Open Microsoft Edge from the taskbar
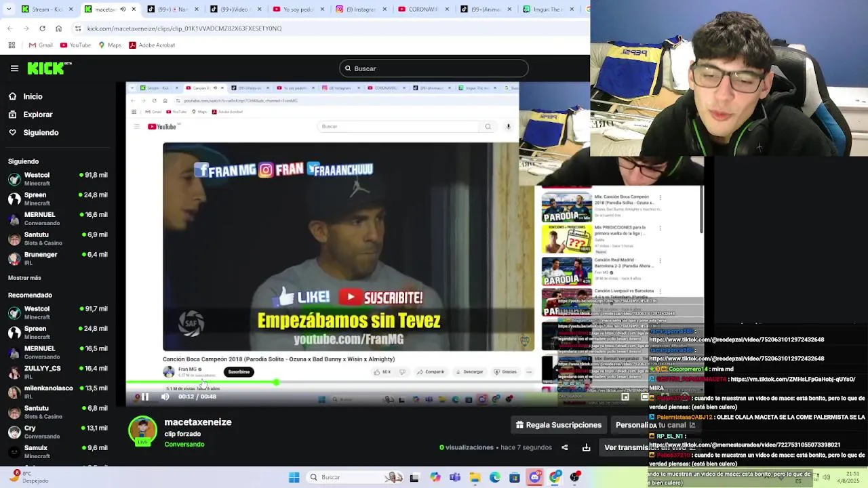The height and width of the screenshot is (488, 868). (x=494, y=477)
